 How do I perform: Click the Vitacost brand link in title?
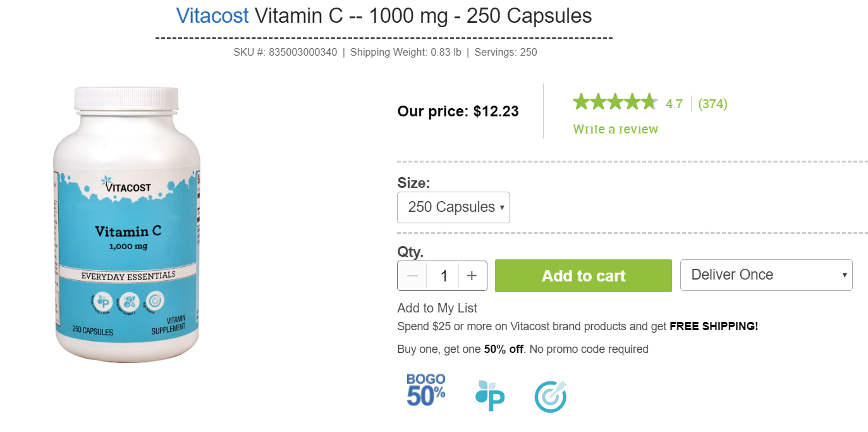pyautogui.click(x=212, y=16)
